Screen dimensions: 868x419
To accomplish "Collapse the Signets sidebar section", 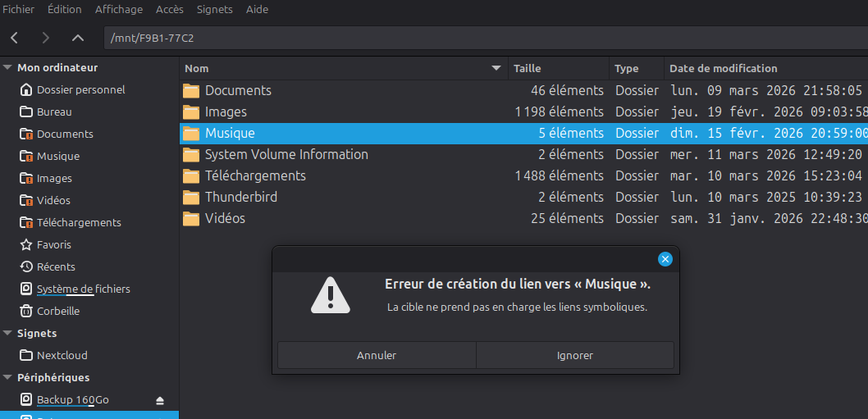I will pyautogui.click(x=7, y=333).
